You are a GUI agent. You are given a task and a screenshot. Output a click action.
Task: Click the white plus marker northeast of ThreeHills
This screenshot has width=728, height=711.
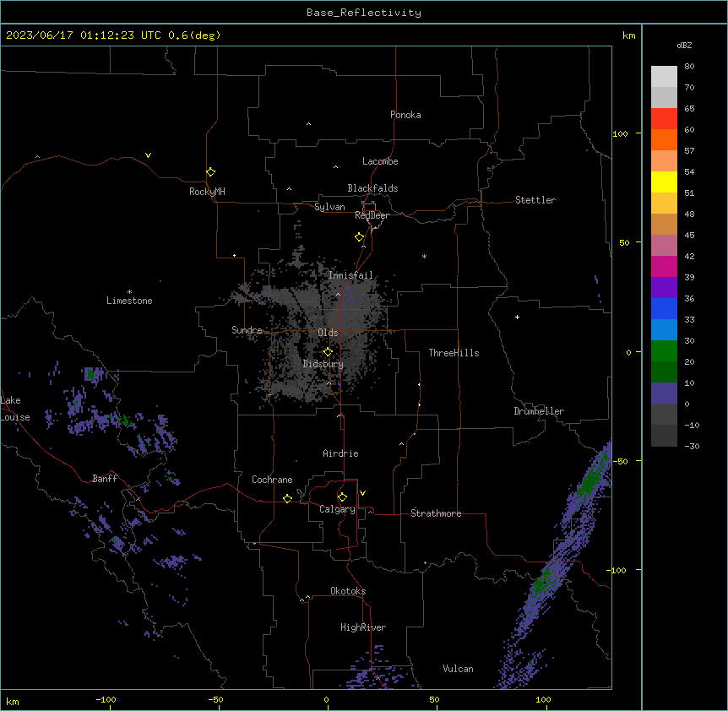pyautogui.click(x=517, y=317)
